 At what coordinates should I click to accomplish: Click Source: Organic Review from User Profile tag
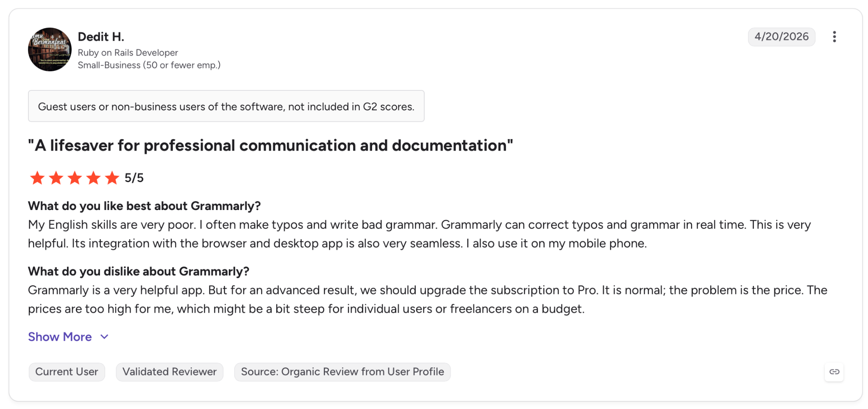(x=342, y=372)
